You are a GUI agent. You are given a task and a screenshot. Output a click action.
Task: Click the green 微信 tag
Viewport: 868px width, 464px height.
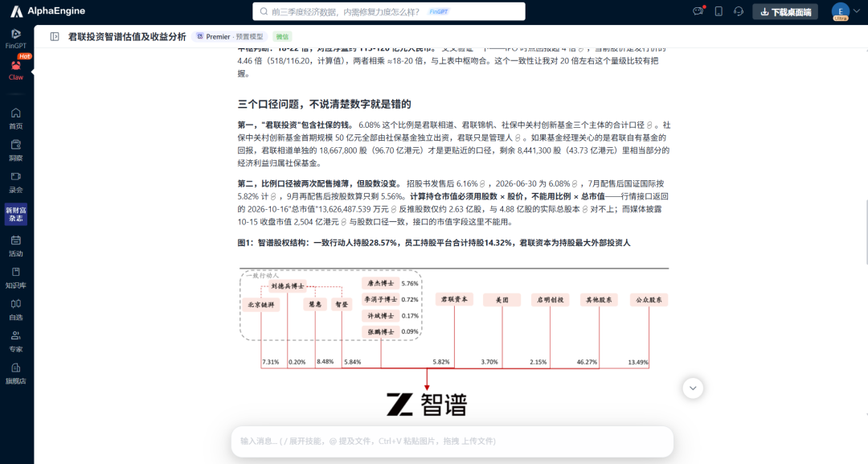(282, 36)
